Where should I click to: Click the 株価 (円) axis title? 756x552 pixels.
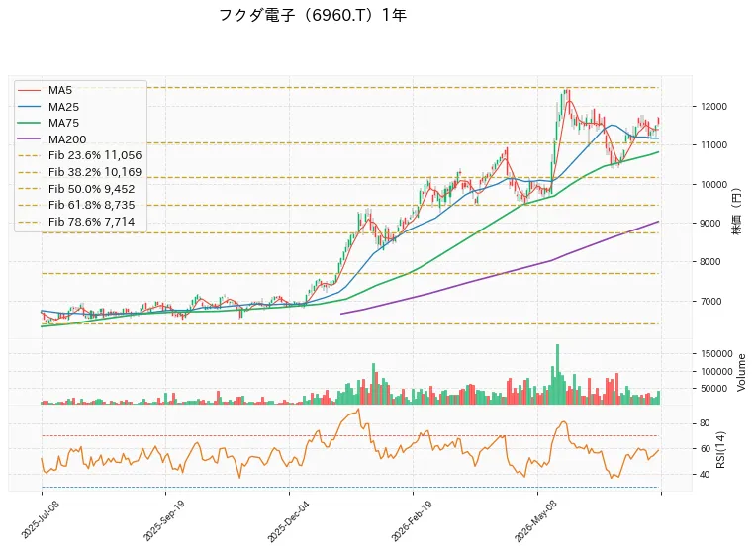pyautogui.click(x=737, y=212)
